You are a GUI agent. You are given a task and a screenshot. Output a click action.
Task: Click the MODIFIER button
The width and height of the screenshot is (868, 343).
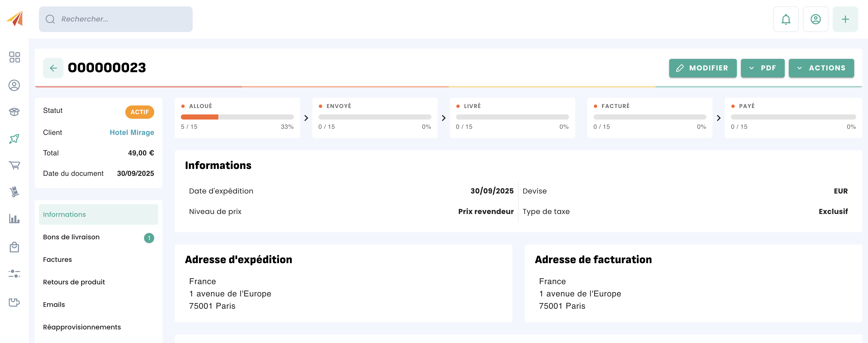702,68
